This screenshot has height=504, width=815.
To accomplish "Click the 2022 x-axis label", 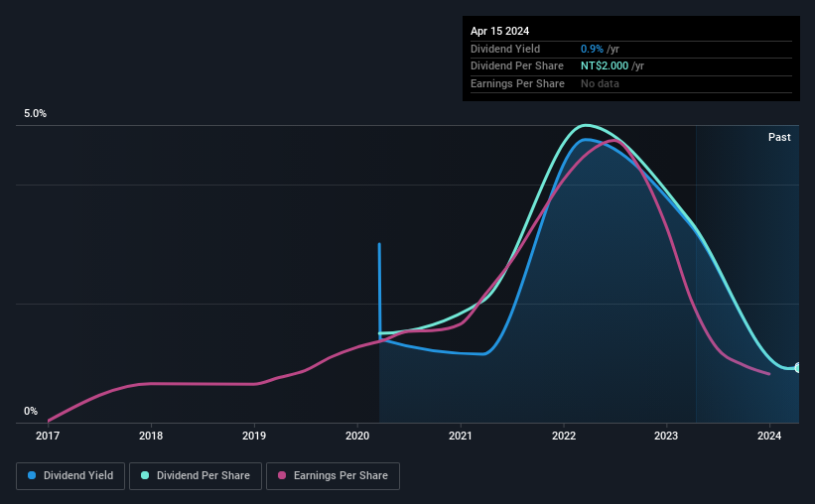I will click(x=564, y=436).
